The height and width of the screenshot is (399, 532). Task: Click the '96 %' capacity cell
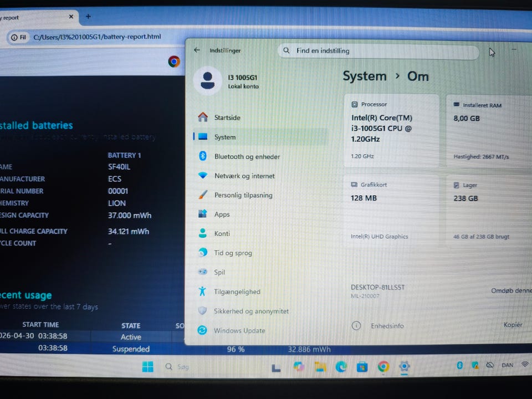(x=236, y=349)
